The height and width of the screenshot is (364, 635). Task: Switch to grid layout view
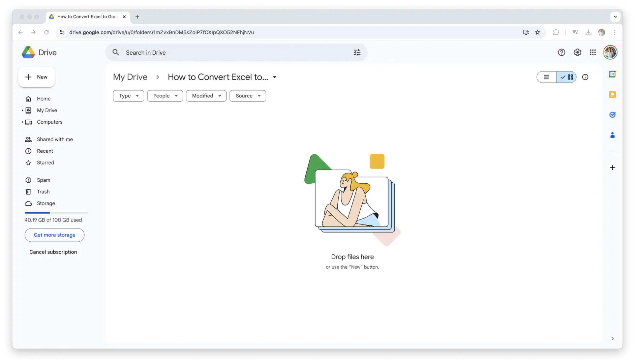[x=567, y=77]
